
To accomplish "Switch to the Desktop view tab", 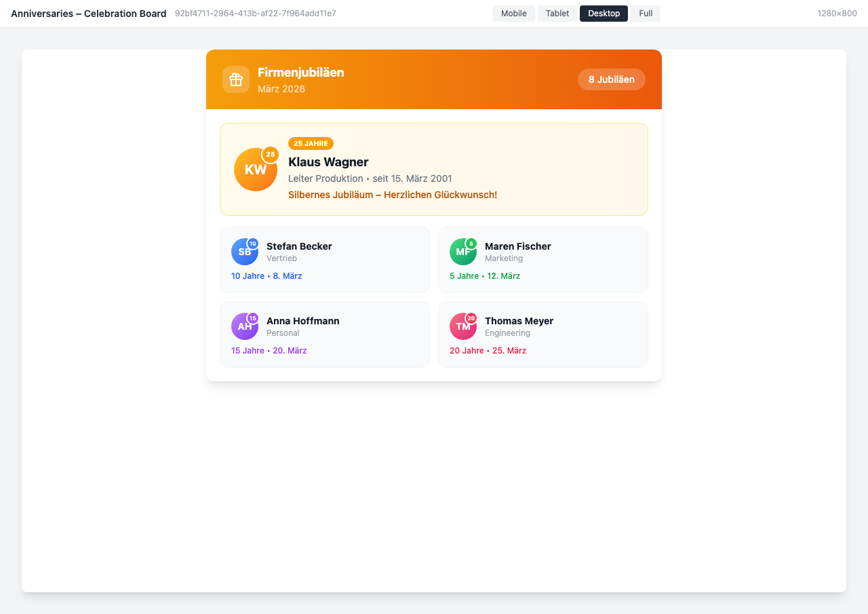I will tap(604, 13).
